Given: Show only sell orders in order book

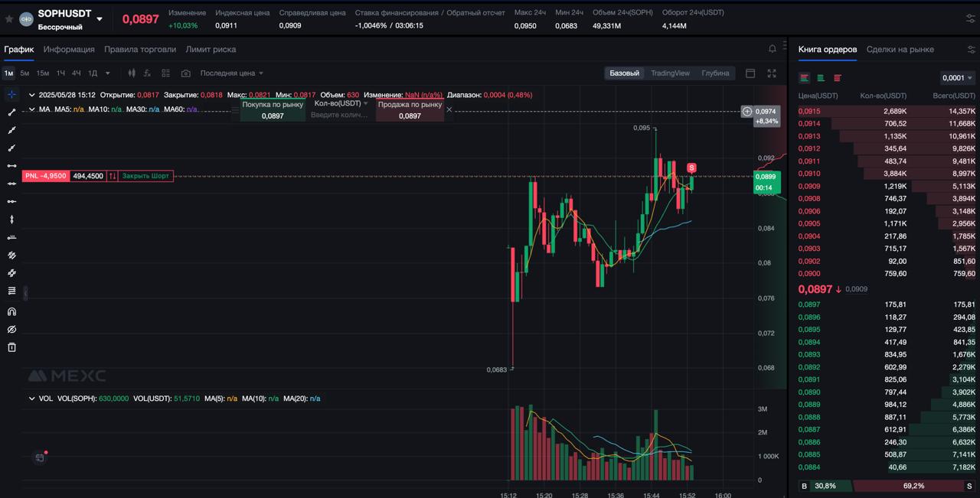Looking at the screenshot, I should coord(838,78).
